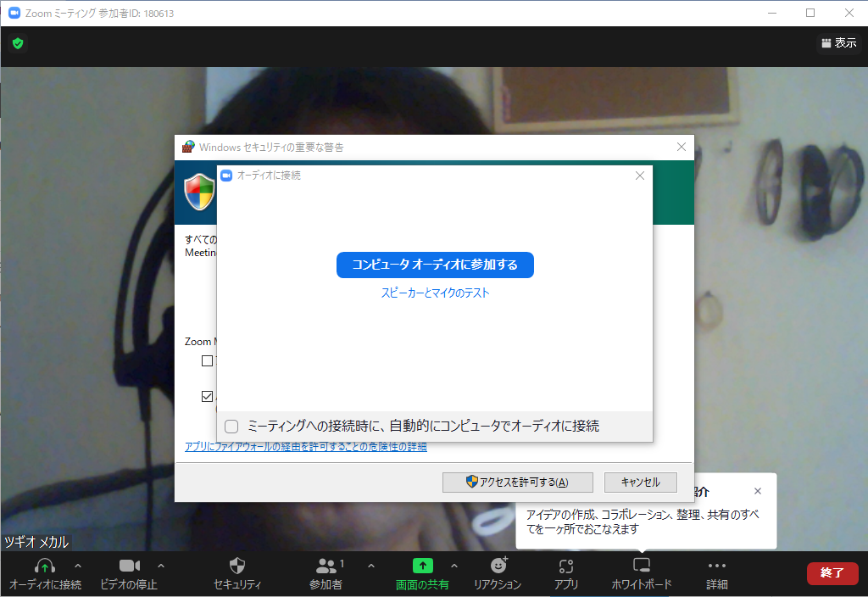Dismiss the whiteboard introduction tooltip
Image resolution: width=868 pixels, height=597 pixels.
(758, 491)
